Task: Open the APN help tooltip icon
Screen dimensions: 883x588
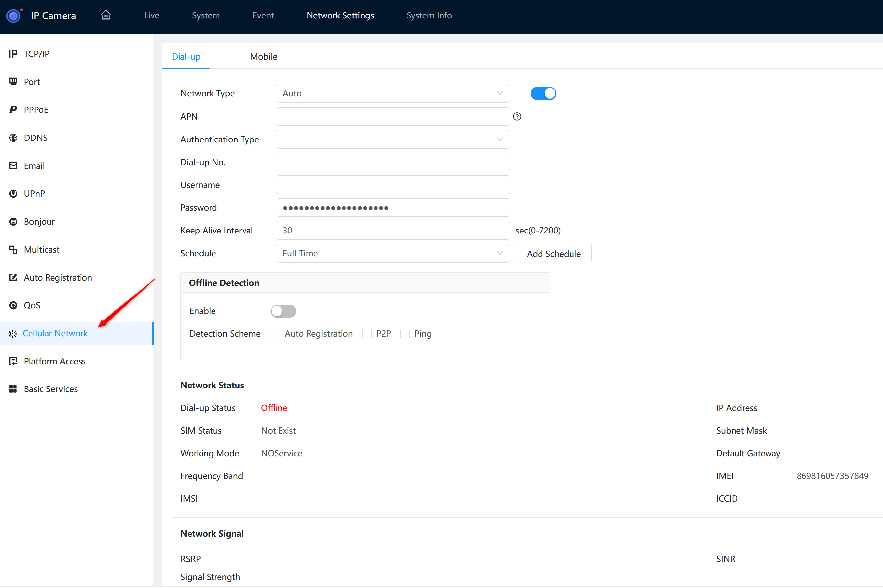Action: click(517, 117)
